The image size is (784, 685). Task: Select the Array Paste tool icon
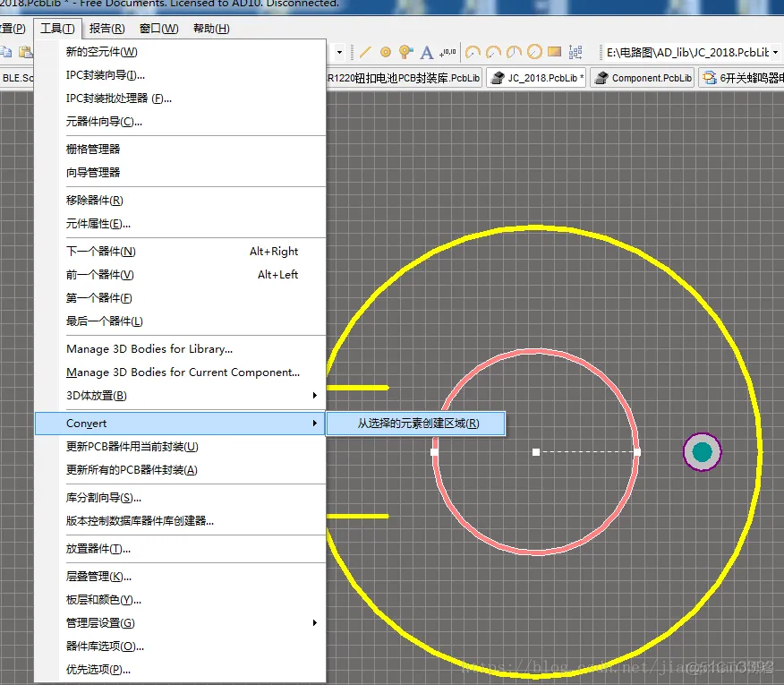[x=575, y=52]
